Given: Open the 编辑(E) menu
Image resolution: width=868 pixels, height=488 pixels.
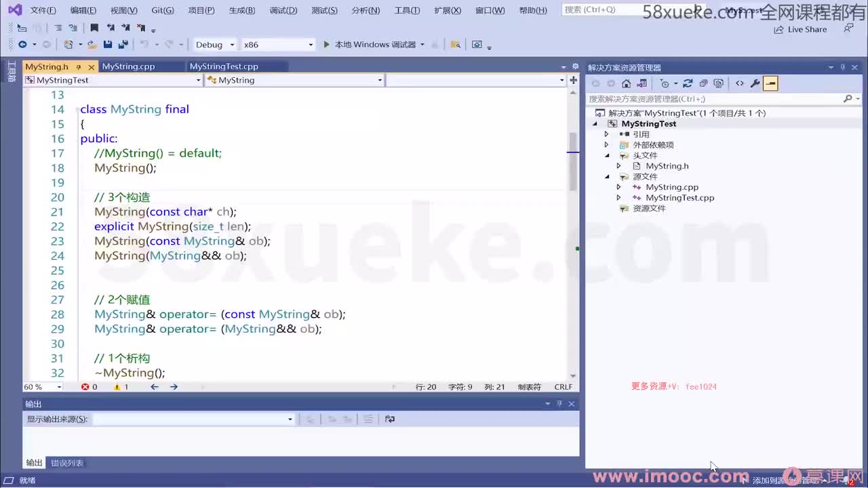Looking at the screenshot, I should 83,10.
